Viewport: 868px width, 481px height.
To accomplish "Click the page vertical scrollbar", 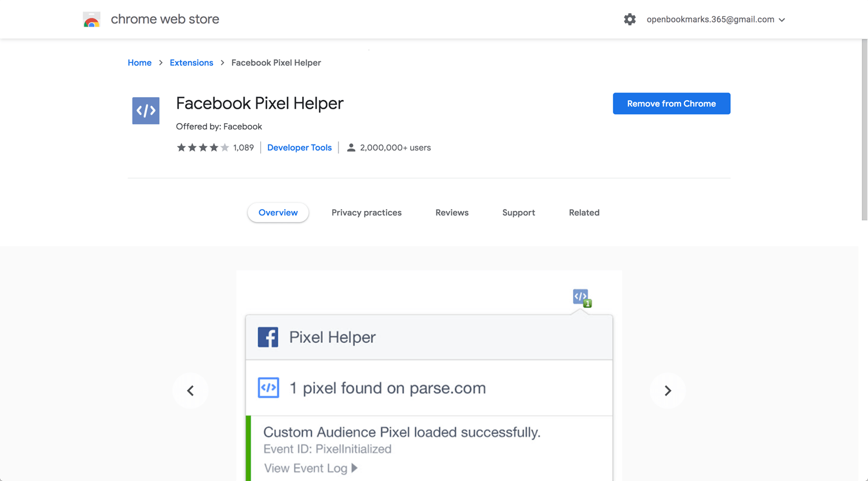I will (x=865, y=130).
